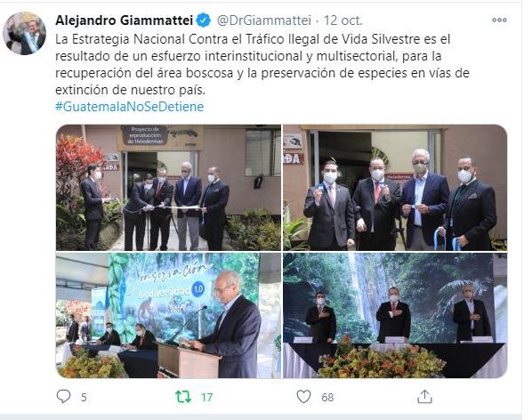This screenshot has height=420, width=532.
Task: Open the @DrGiammattei handle link
Action: tap(263, 20)
